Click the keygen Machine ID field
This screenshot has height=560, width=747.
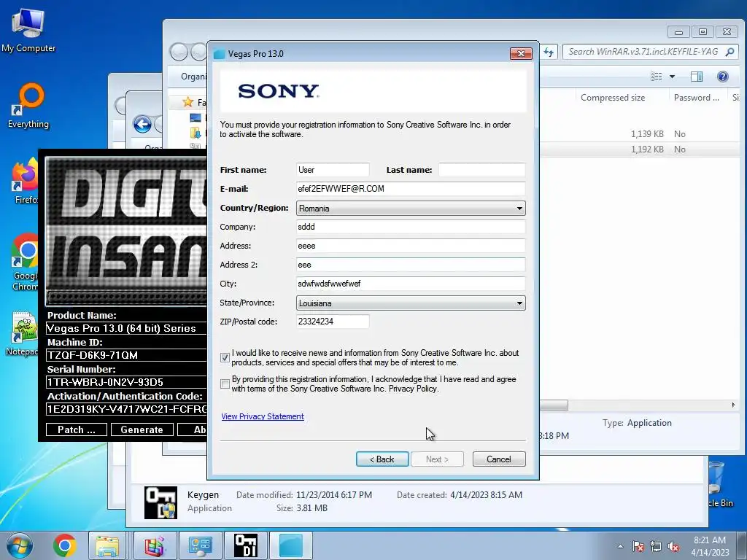(x=126, y=355)
